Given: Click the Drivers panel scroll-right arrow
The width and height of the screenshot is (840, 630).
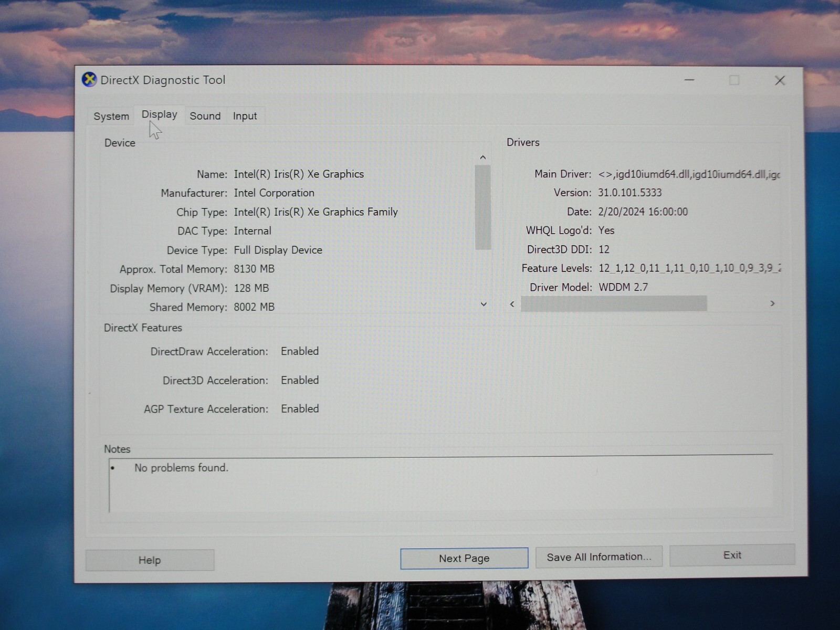Looking at the screenshot, I should coord(772,303).
